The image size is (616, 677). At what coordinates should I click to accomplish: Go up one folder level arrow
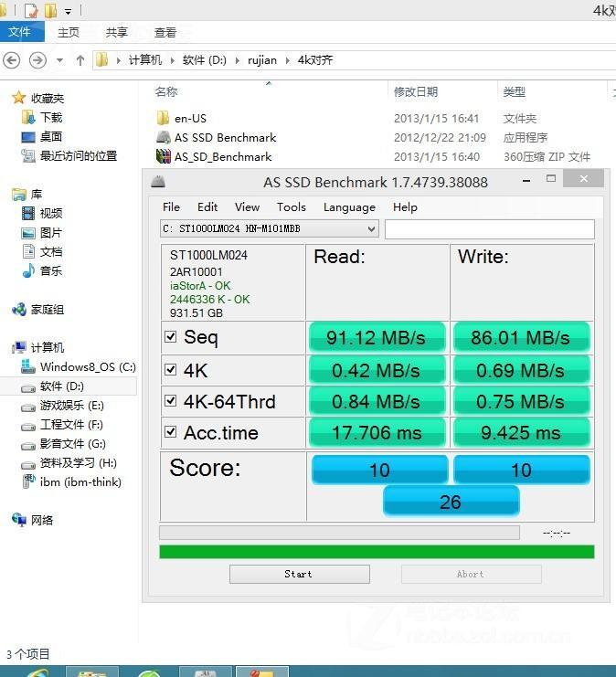80,60
